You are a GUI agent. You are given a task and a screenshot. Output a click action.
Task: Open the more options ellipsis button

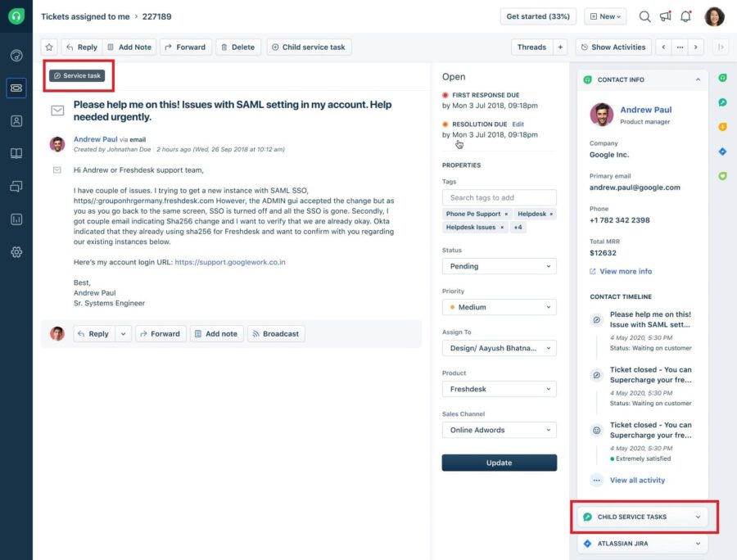(680, 47)
